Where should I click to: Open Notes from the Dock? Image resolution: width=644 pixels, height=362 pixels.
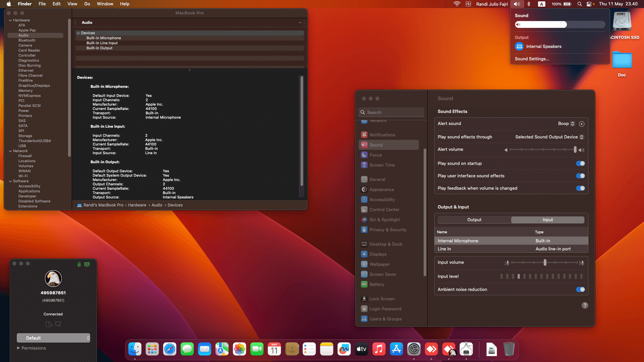pos(327,349)
